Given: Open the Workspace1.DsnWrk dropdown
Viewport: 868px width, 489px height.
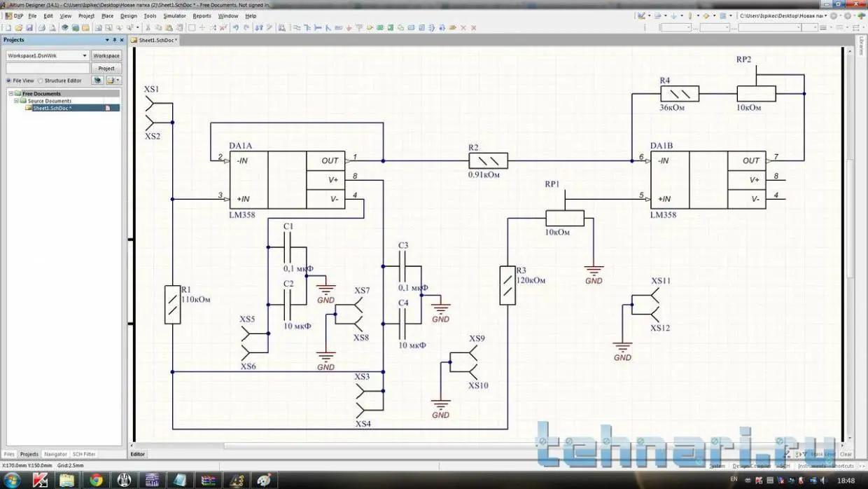Looking at the screenshot, I should coord(85,55).
